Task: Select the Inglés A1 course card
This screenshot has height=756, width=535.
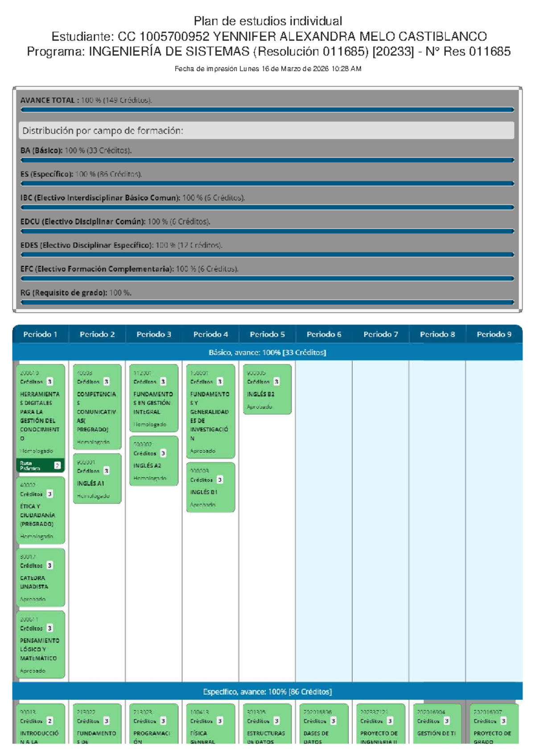Action: pos(97,478)
